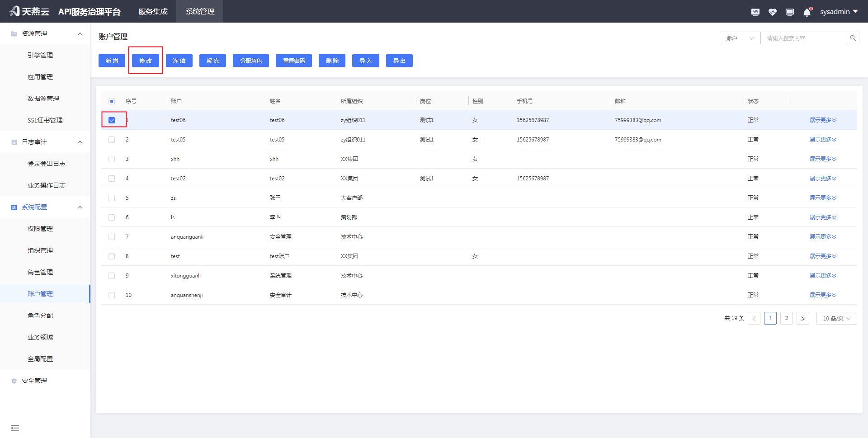
Task: Click the 重置密码 button
Action: coord(293,61)
